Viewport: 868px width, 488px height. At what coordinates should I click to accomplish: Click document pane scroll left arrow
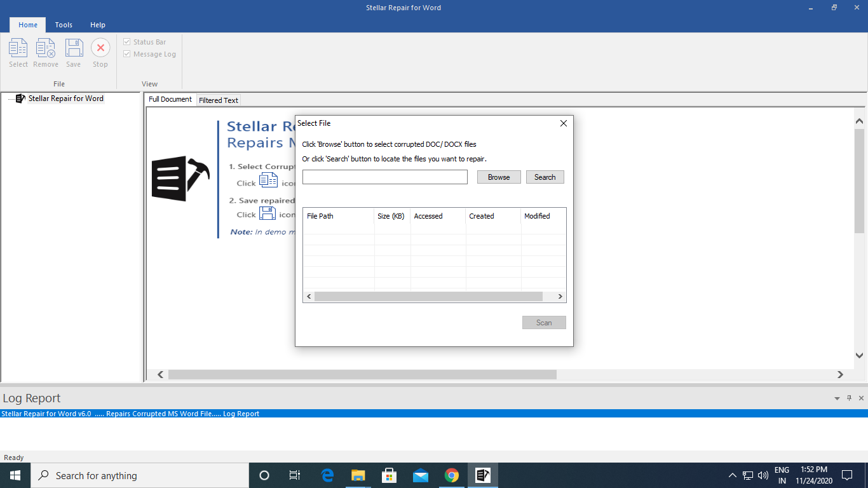click(x=161, y=375)
